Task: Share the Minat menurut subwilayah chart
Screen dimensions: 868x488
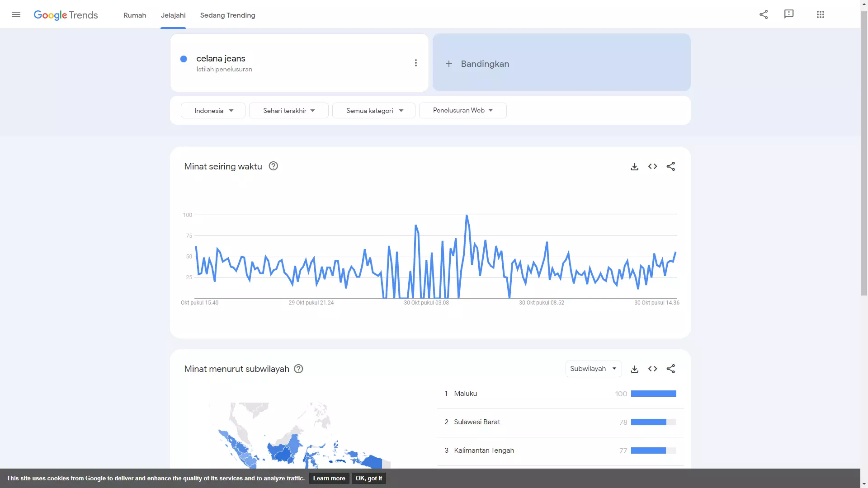Action: [671, 369]
